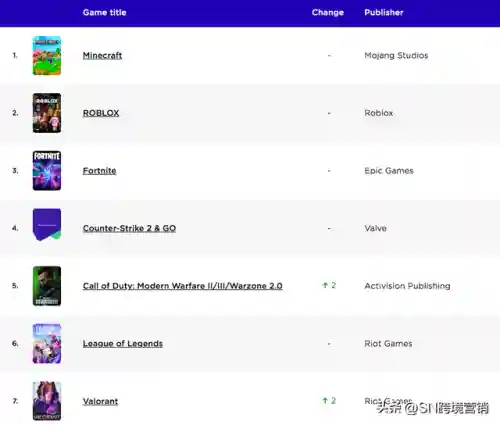The width and height of the screenshot is (500, 425).
Task: Click the Publisher column header
Action: click(384, 13)
